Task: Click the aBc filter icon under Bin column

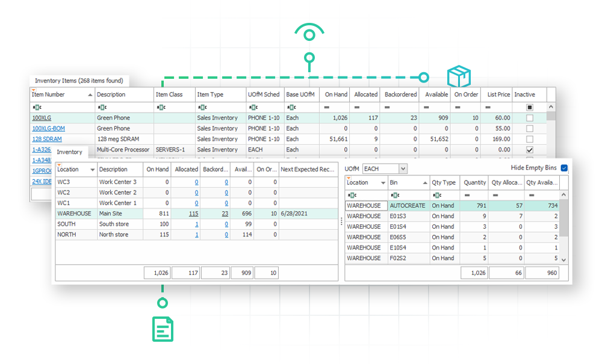Action: click(396, 194)
